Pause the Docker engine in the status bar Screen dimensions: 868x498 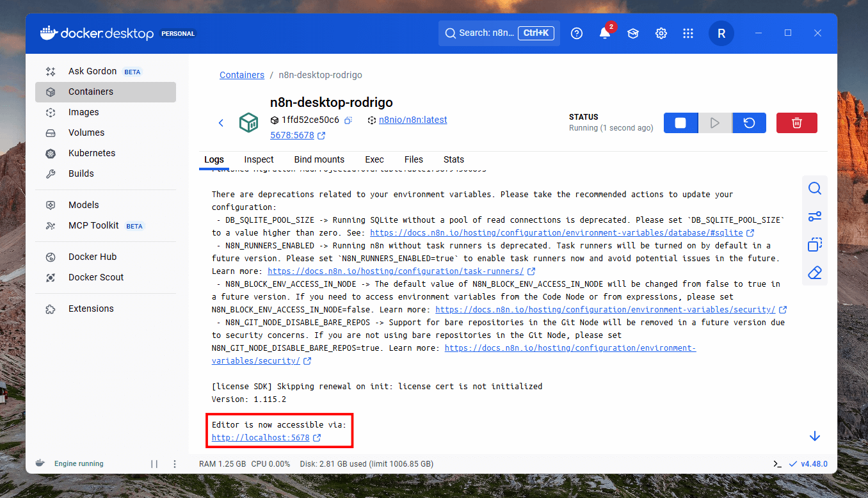pos(154,464)
